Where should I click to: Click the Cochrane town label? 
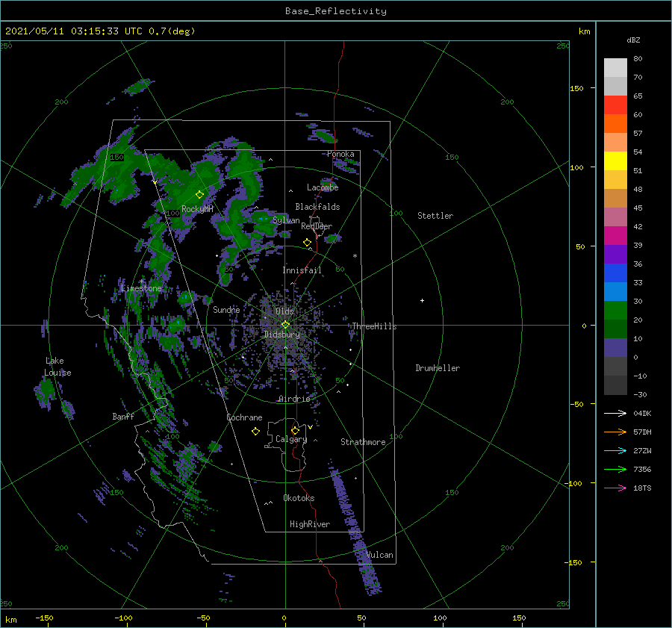[244, 417]
